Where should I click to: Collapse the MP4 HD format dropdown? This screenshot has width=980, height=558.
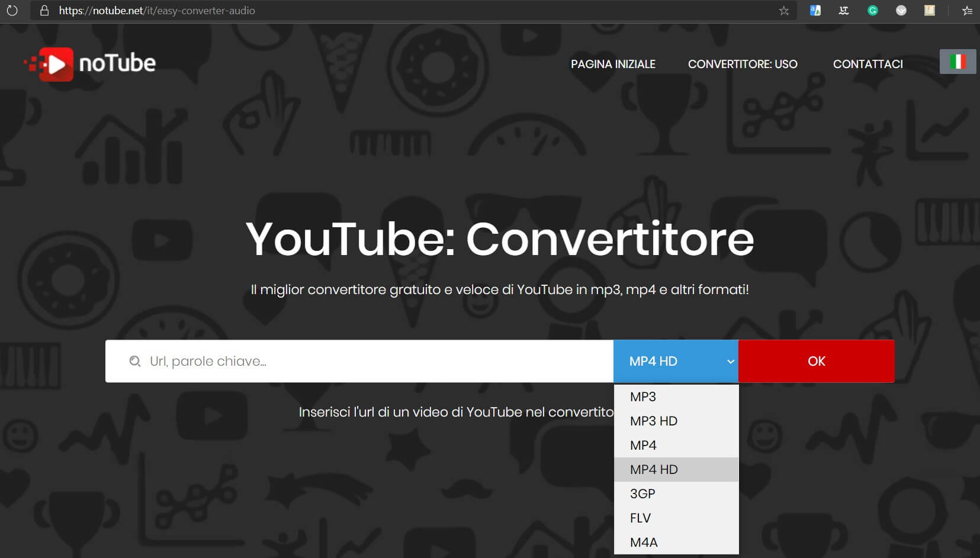coord(676,361)
